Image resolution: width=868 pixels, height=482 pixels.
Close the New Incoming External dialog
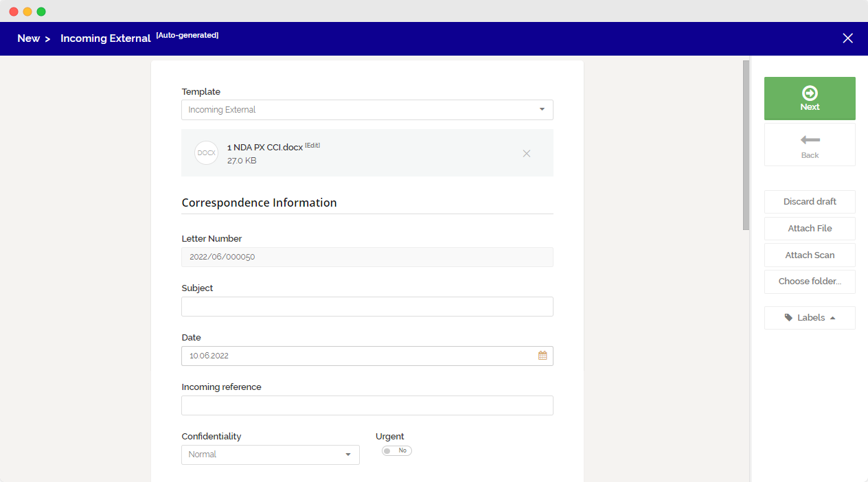pyautogui.click(x=847, y=38)
